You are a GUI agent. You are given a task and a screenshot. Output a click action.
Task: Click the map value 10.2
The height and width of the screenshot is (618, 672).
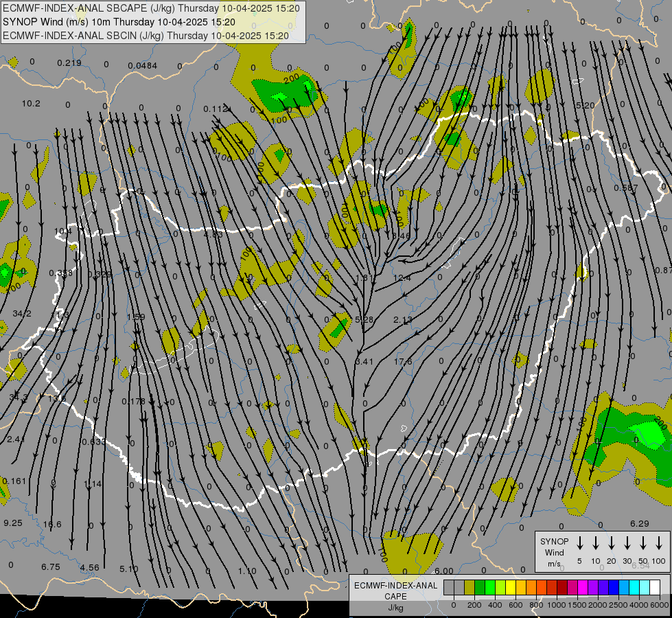[x=31, y=104]
